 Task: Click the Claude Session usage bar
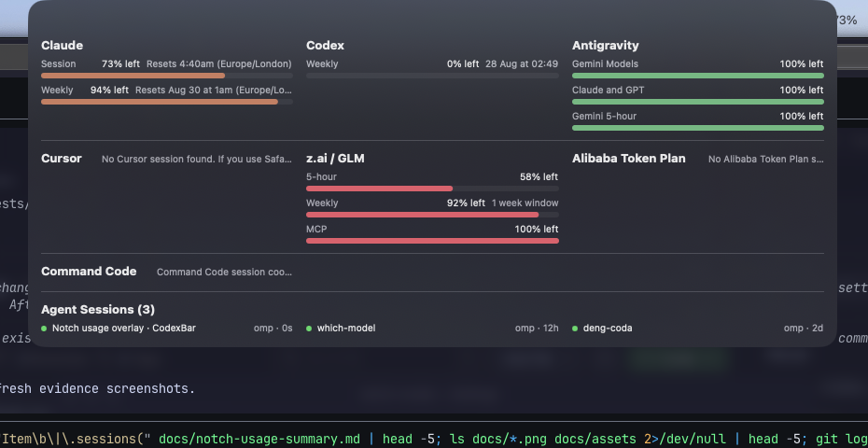pos(167,76)
